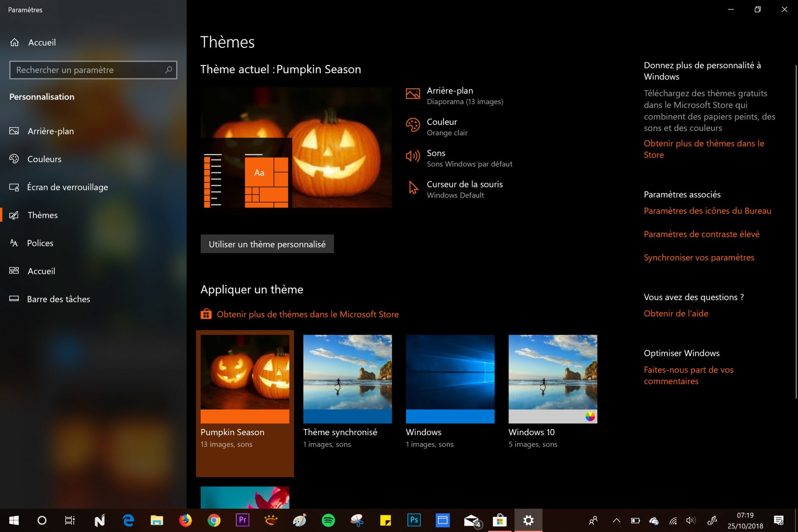Open the start menu Accueil settings page

(32, 271)
